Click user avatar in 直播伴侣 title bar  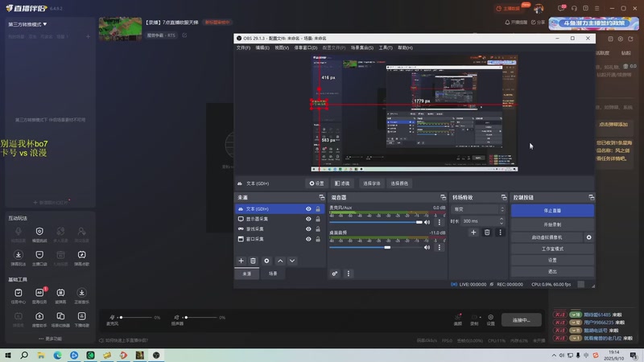(x=539, y=8)
